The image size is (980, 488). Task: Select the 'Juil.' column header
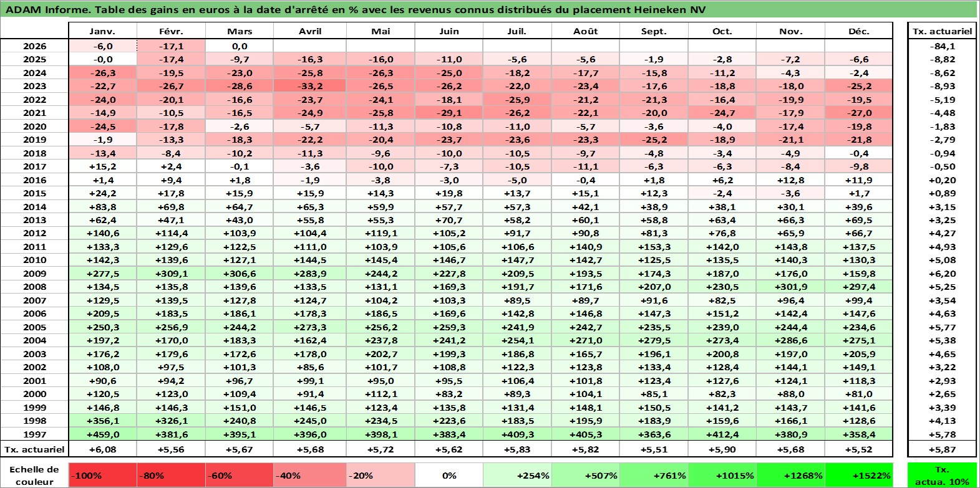pyautogui.click(x=517, y=31)
